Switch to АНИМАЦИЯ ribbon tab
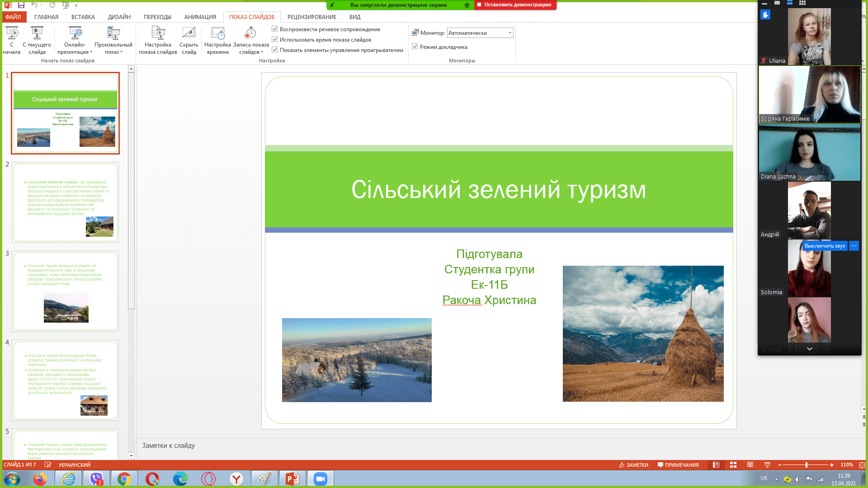 coord(200,17)
